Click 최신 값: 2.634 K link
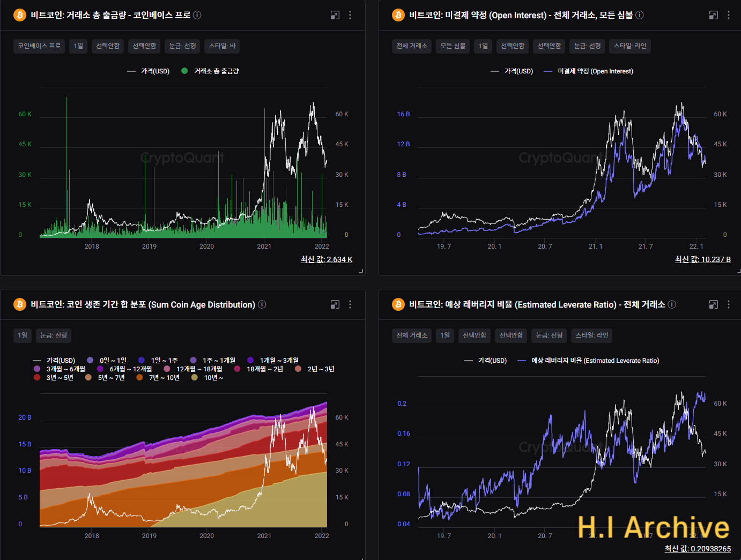Viewport: 741px width, 560px height. point(327,259)
